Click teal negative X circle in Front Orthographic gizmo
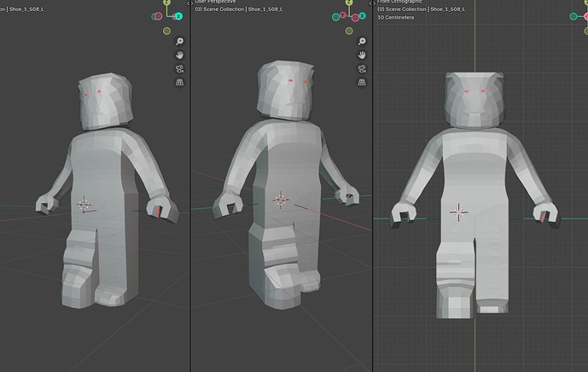 573,16
